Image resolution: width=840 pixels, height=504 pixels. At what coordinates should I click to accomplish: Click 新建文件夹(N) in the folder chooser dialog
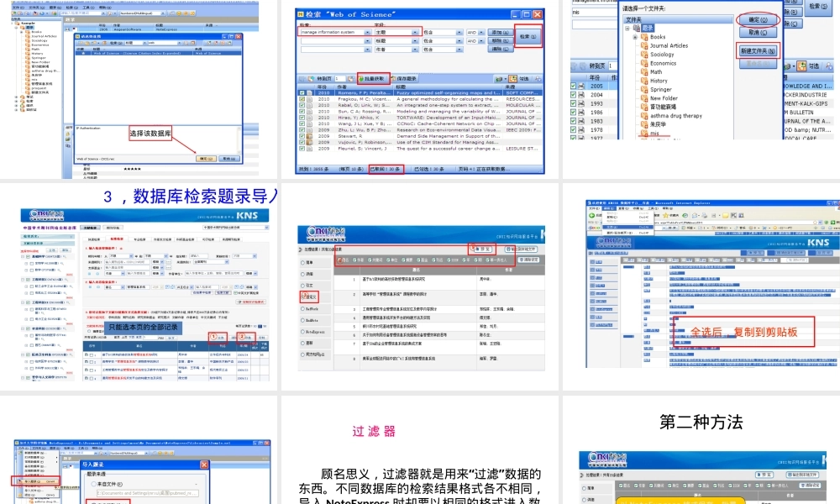pyautogui.click(x=757, y=51)
